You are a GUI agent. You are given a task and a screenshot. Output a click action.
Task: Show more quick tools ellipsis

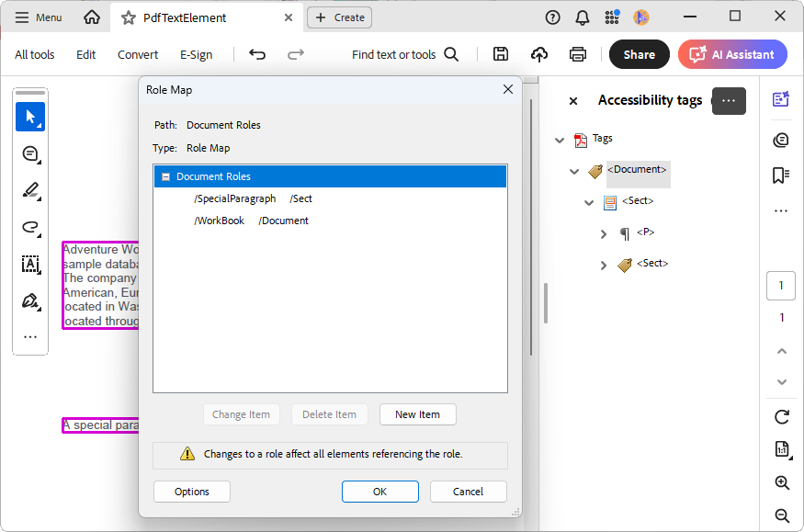click(x=30, y=336)
